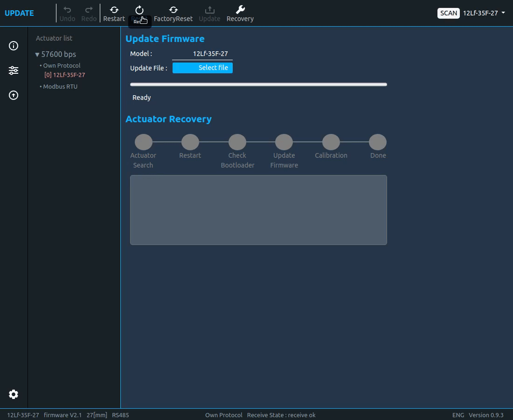Click the firmware update progress bar

point(258,84)
